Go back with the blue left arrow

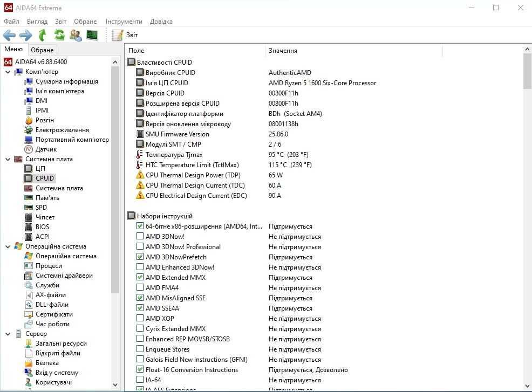[x=9, y=35]
